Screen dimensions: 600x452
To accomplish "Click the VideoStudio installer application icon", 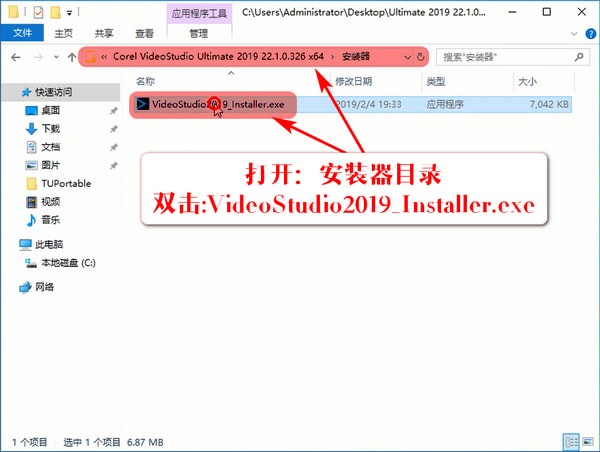I will click(143, 104).
